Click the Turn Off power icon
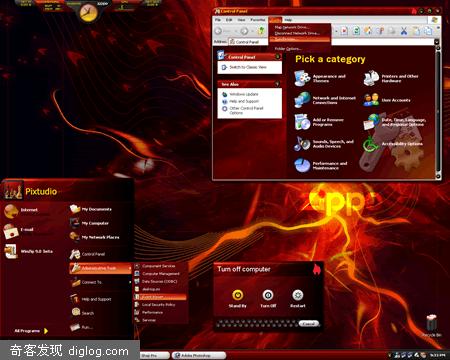Image resolution: width=450 pixels, height=360 pixels. pyautogui.click(x=268, y=295)
